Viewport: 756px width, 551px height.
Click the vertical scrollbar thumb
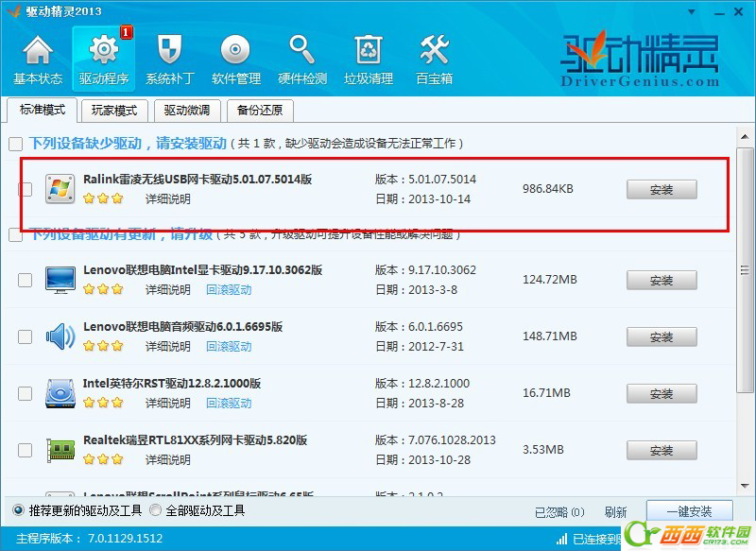point(745,270)
